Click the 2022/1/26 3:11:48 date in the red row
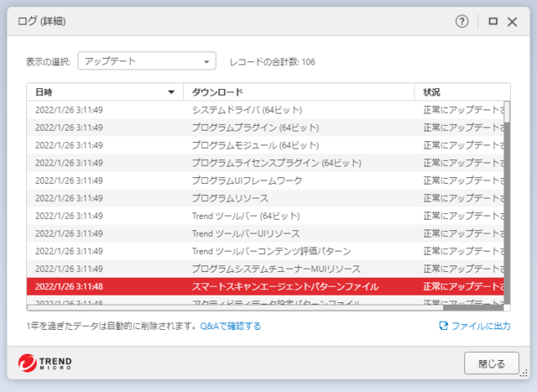This screenshot has width=537, height=392. [x=69, y=286]
